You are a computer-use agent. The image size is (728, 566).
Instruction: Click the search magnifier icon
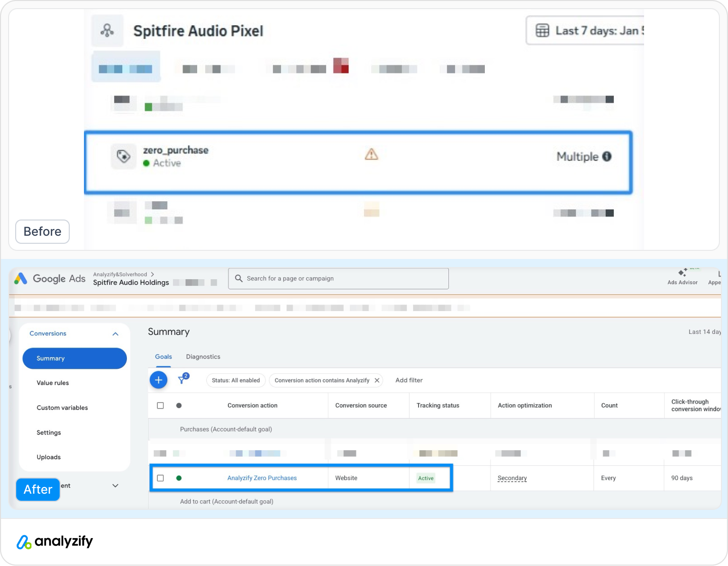[239, 278]
